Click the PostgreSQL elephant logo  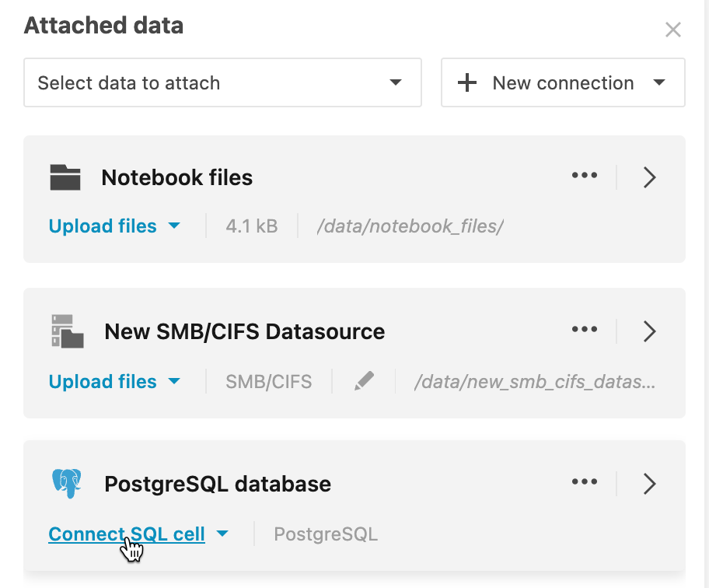click(x=67, y=483)
